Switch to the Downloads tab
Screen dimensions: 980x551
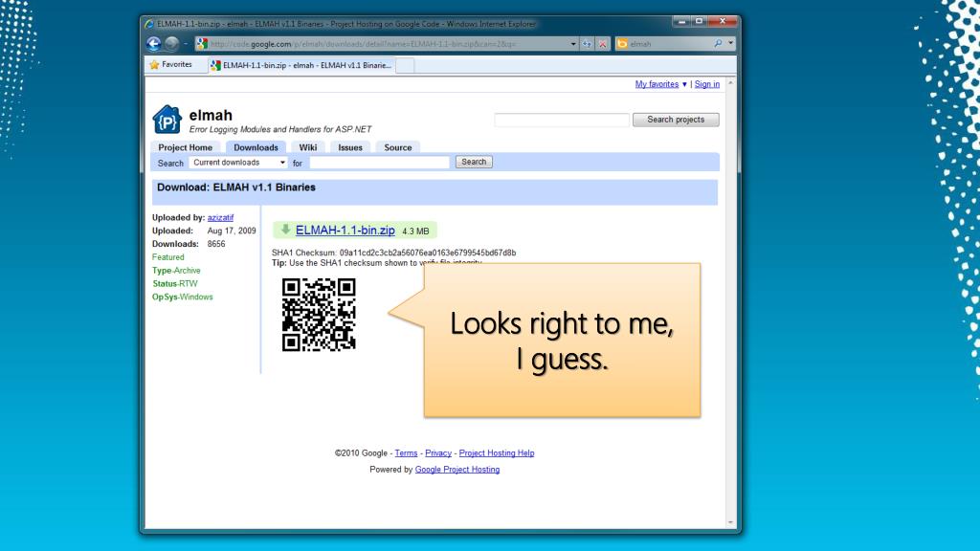(x=256, y=147)
